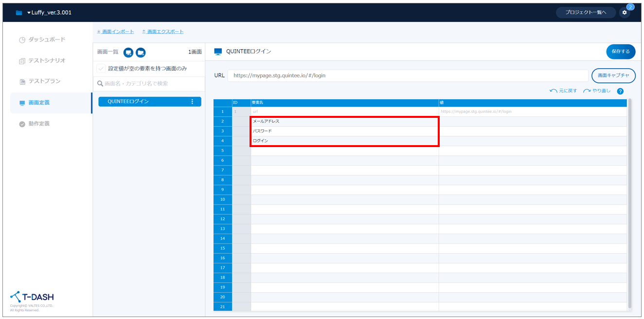Screen dimensions: 644x319
Task: Click the 保存する button
Action: click(x=620, y=52)
